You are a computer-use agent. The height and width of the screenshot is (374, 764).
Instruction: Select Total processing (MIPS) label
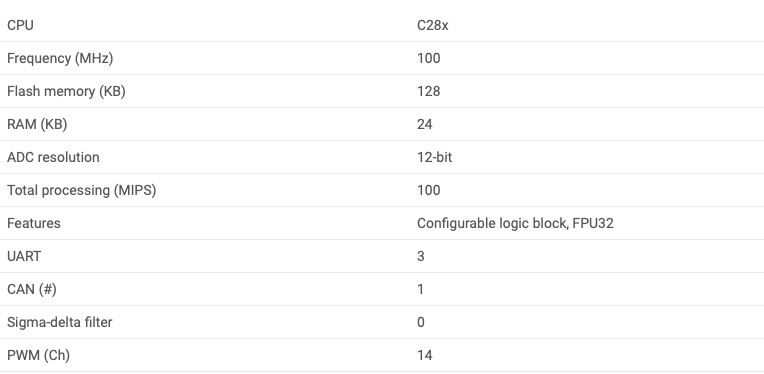click(81, 190)
